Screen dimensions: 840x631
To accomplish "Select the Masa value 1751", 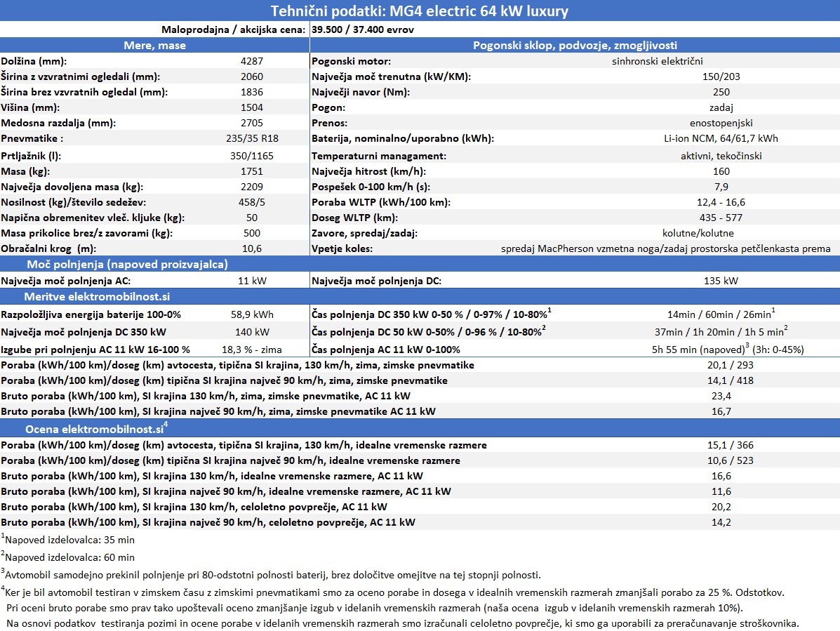I will click(252, 171).
